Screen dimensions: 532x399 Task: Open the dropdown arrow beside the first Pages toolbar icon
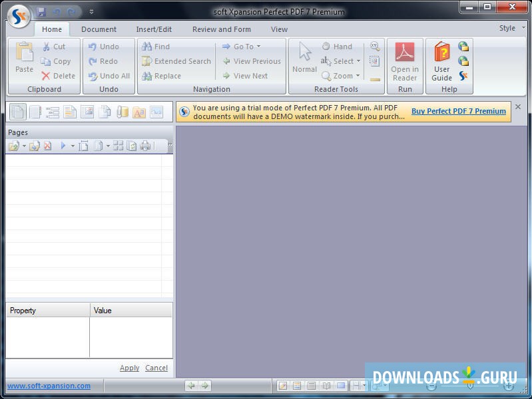tap(24, 146)
